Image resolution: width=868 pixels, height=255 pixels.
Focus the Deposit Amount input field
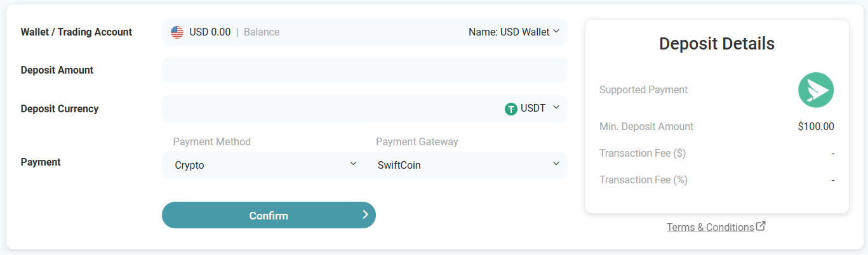pyautogui.click(x=364, y=70)
